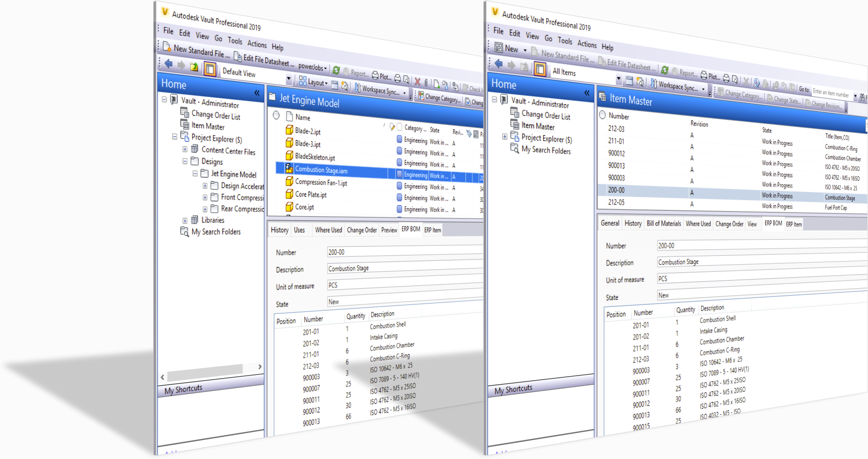
Task: Collapse the Designs folder tree node
Action: click(185, 161)
